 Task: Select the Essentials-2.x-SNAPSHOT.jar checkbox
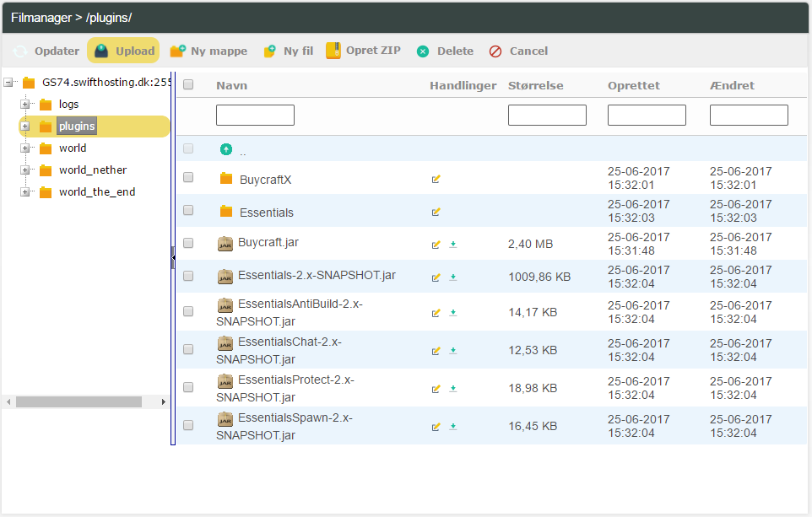pos(188,276)
